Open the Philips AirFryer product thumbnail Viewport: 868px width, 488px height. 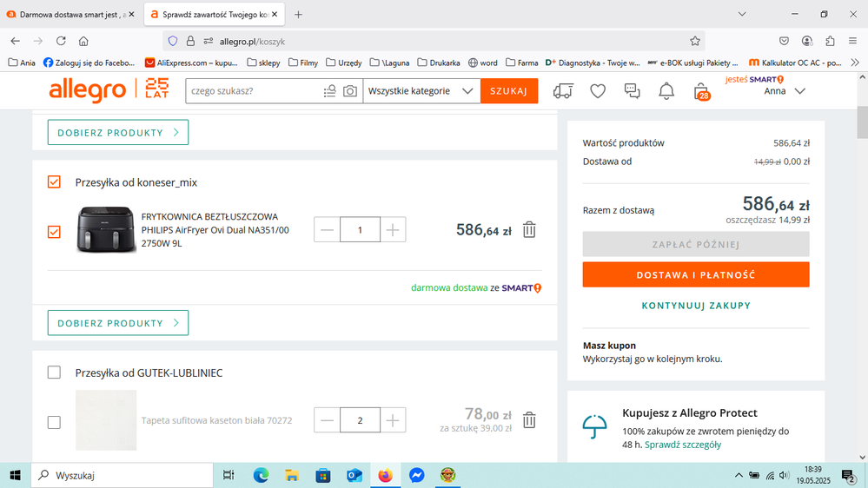pos(106,229)
